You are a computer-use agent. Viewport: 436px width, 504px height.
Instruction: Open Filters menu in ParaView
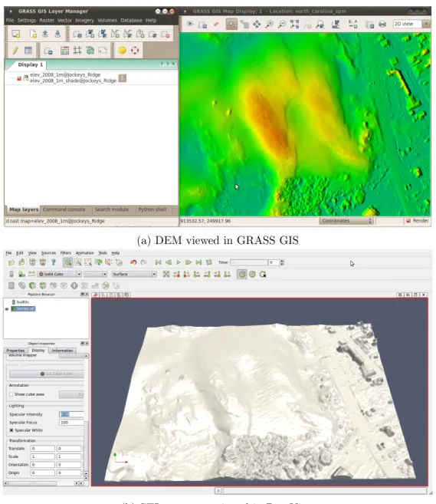(x=65, y=253)
